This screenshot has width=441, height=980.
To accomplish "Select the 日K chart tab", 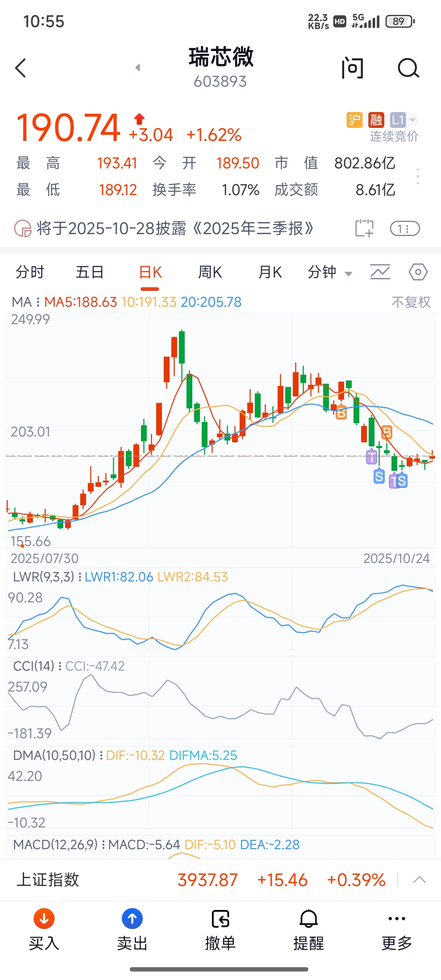I will point(150,272).
